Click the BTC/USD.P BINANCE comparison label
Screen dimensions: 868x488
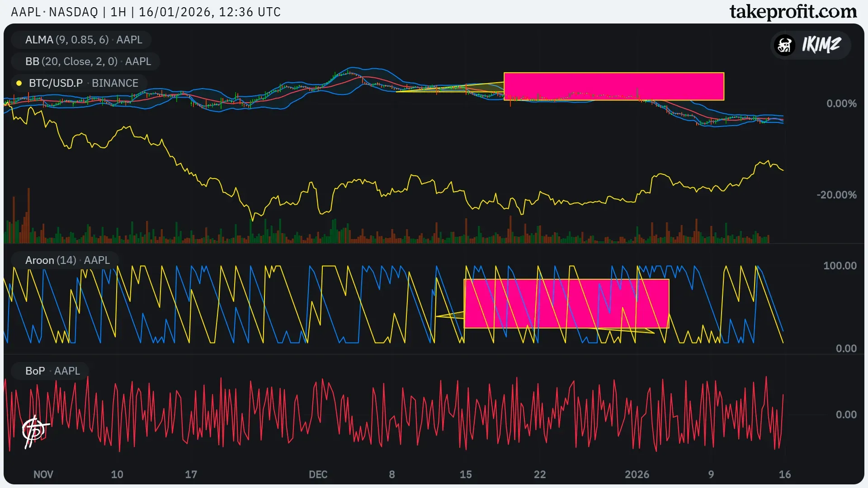click(x=83, y=83)
